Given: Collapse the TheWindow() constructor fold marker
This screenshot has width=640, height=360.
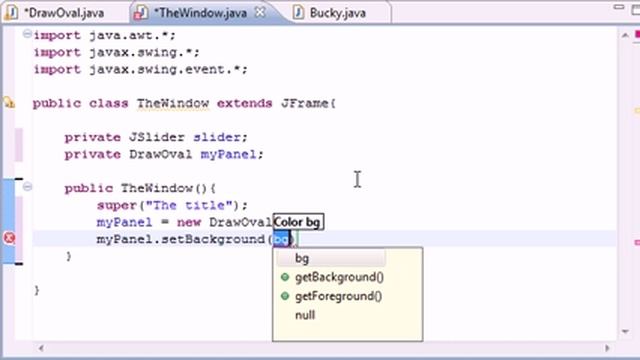Looking at the screenshot, I should coord(27,187).
